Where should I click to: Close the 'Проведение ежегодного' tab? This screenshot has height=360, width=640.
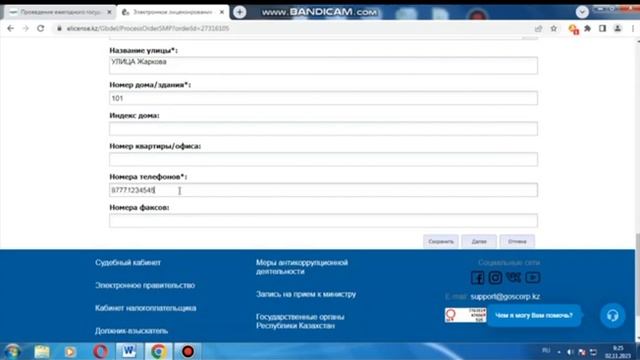pyautogui.click(x=109, y=12)
